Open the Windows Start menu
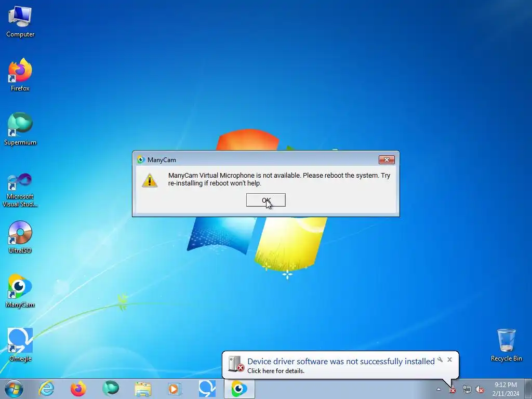 click(14, 389)
